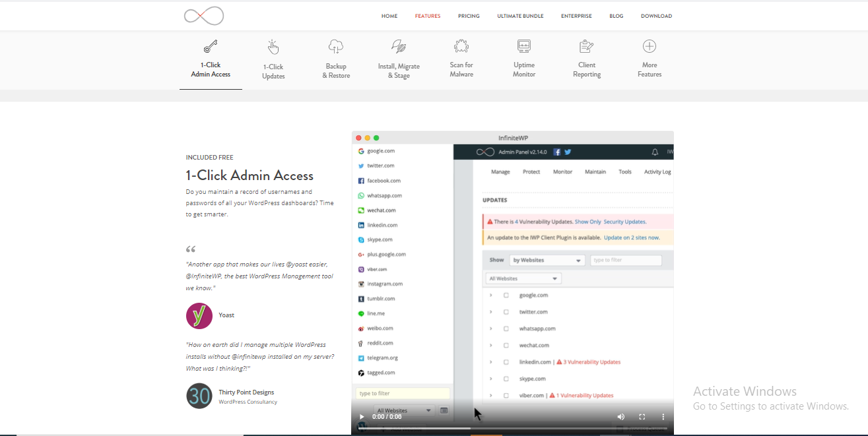Open the notifications bell in Admin Panel
This screenshot has width=868, height=436.
pos(655,152)
